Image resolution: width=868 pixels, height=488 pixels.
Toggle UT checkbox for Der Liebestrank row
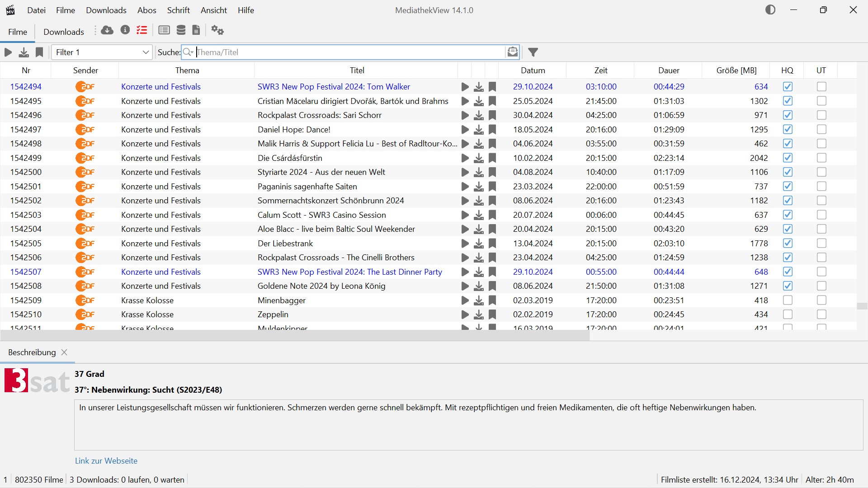click(x=821, y=244)
